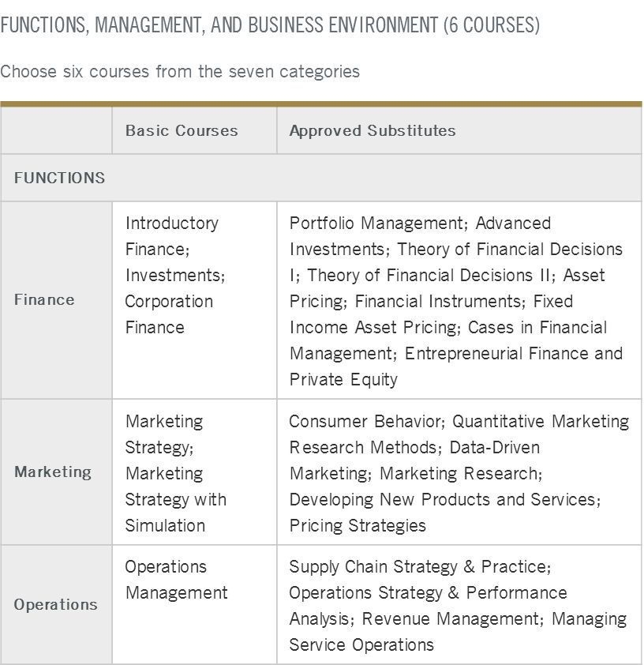Select the 'Basic Courses' column header
This screenshot has width=644, height=665.
coord(182,130)
